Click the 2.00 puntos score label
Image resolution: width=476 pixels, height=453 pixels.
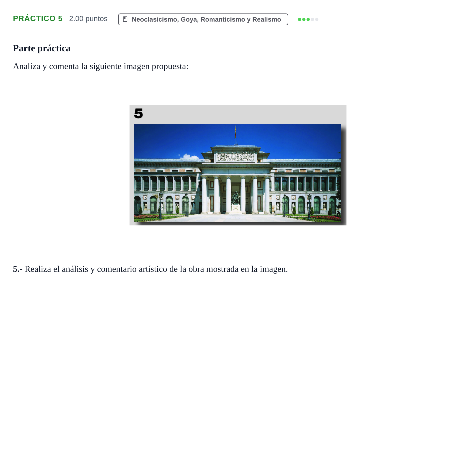tap(88, 19)
